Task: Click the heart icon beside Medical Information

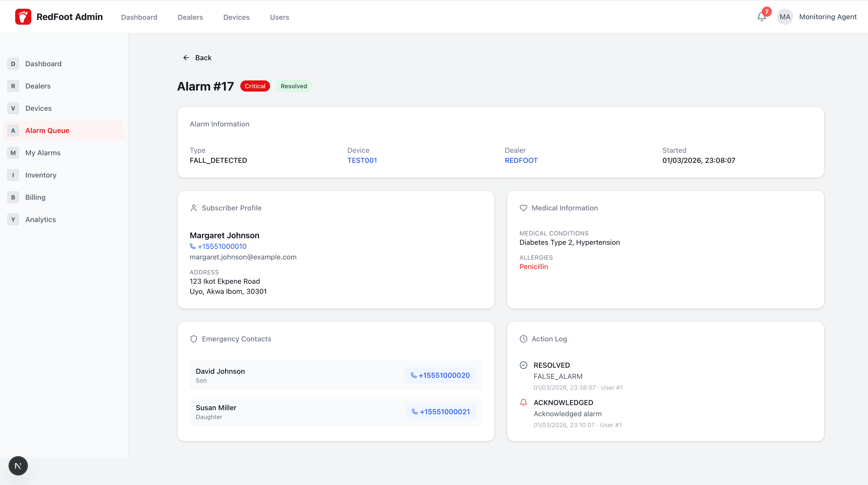Action: tap(523, 208)
